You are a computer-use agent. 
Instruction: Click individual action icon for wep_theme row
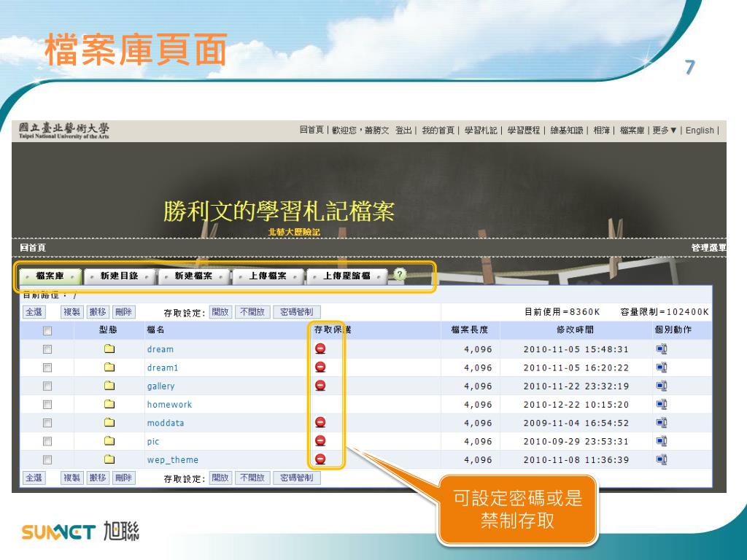(661, 459)
